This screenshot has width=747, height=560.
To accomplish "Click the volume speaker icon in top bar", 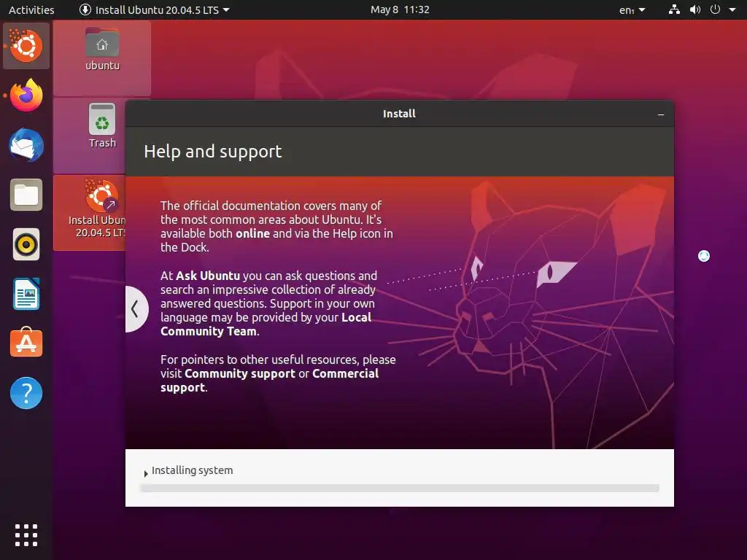I will click(x=695, y=9).
